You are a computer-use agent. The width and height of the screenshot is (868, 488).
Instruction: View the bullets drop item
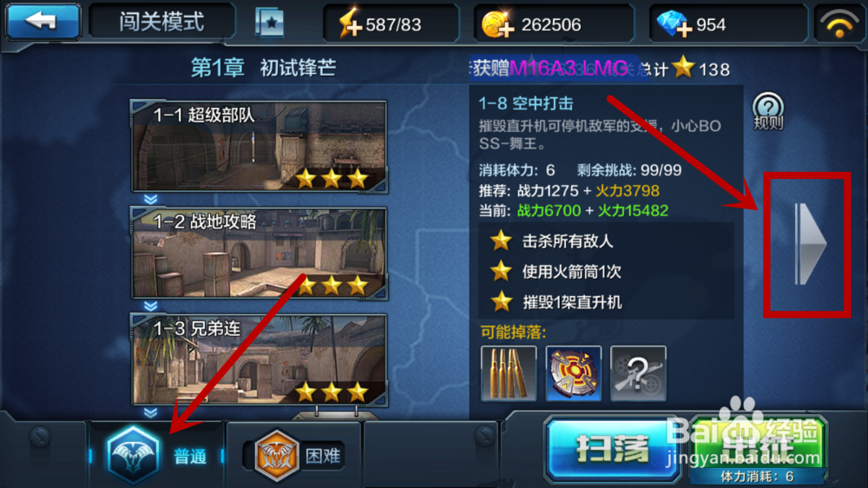coord(509,373)
